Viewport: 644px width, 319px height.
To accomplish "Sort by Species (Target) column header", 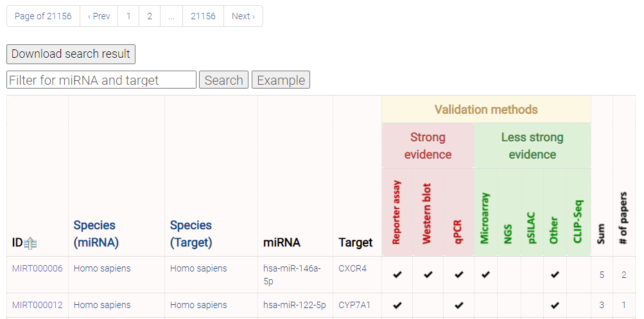I will (x=191, y=234).
